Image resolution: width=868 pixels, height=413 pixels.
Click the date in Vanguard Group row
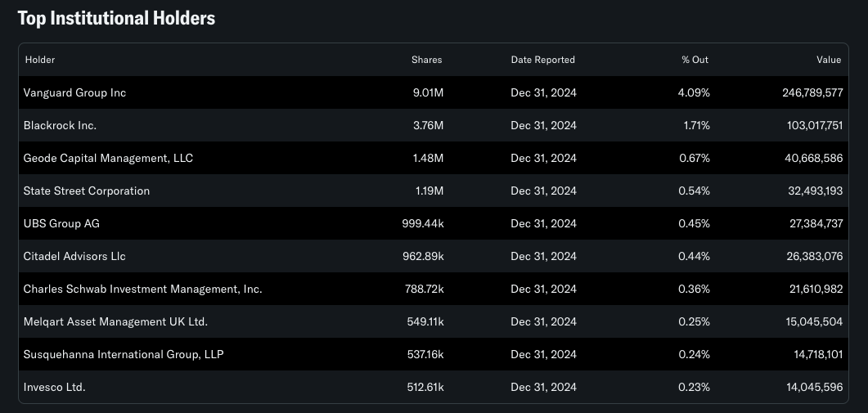click(543, 93)
